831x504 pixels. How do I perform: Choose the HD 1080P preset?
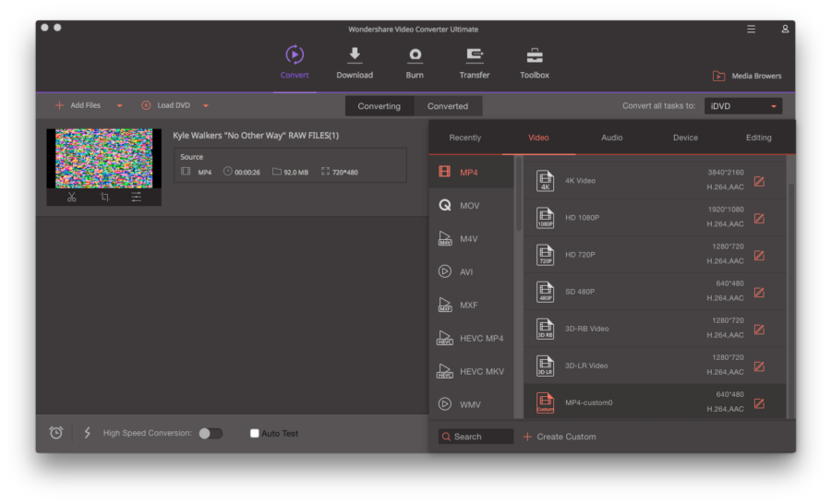coord(655,217)
